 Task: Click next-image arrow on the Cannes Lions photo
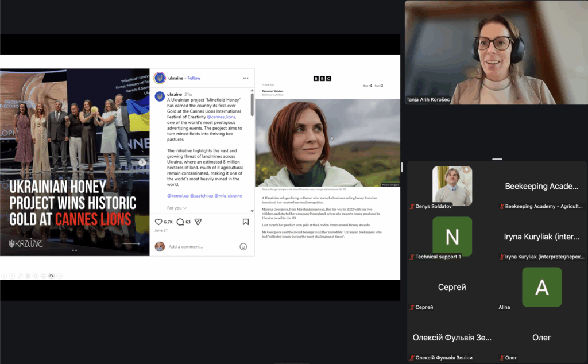tap(142, 162)
